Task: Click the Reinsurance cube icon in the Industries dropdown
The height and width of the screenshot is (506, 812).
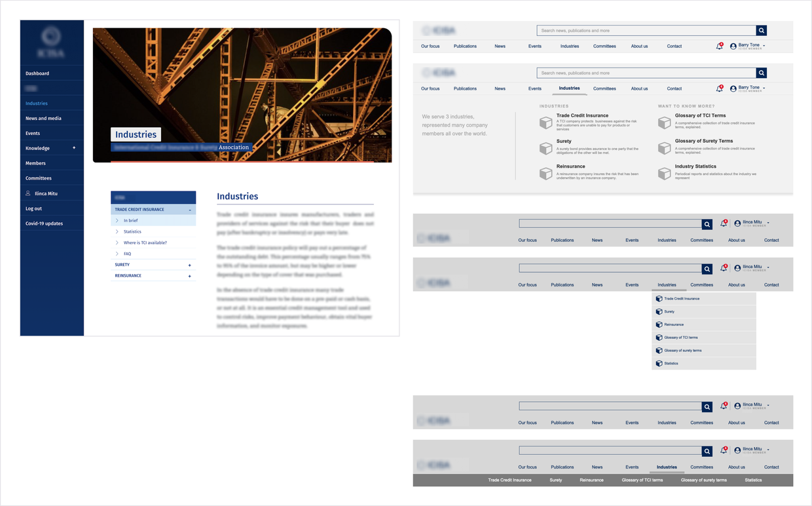Action: point(659,324)
